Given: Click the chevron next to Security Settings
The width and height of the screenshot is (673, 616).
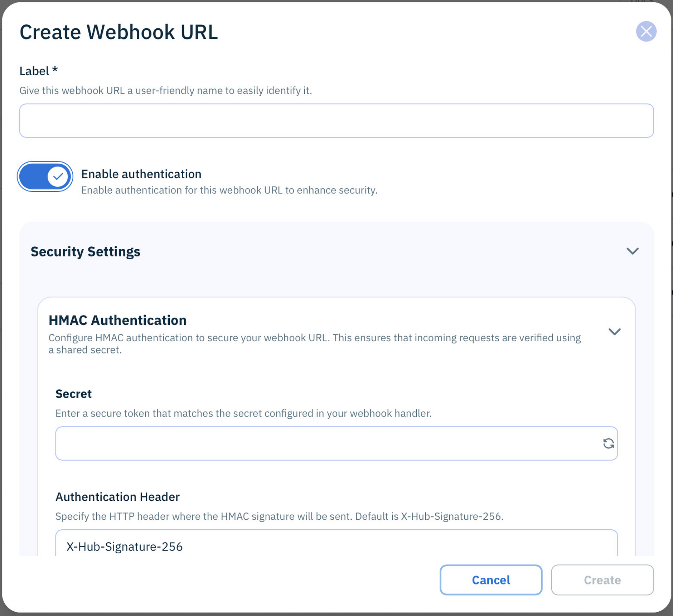Looking at the screenshot, I should click(x=632, y=251).
